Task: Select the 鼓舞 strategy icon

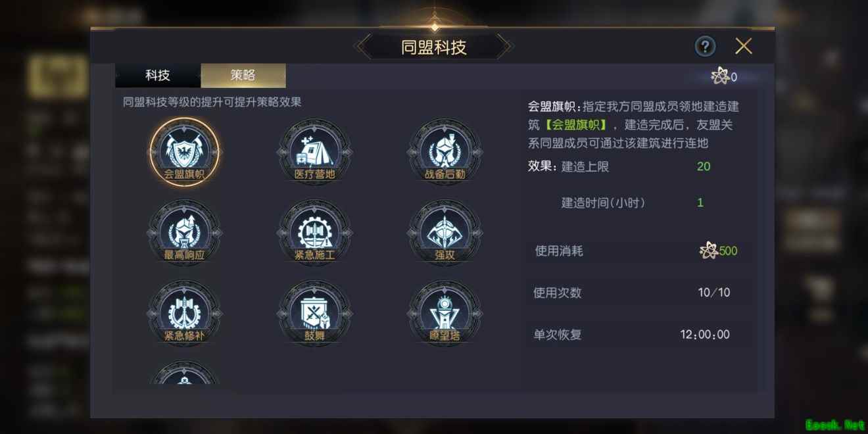Action: point(314,314)
